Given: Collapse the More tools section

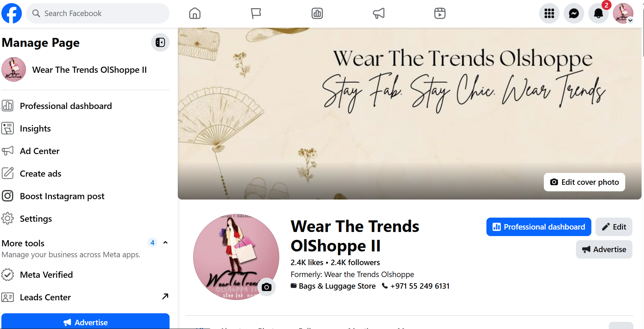Looking at the screenshot, I should [x=165, y=243].
